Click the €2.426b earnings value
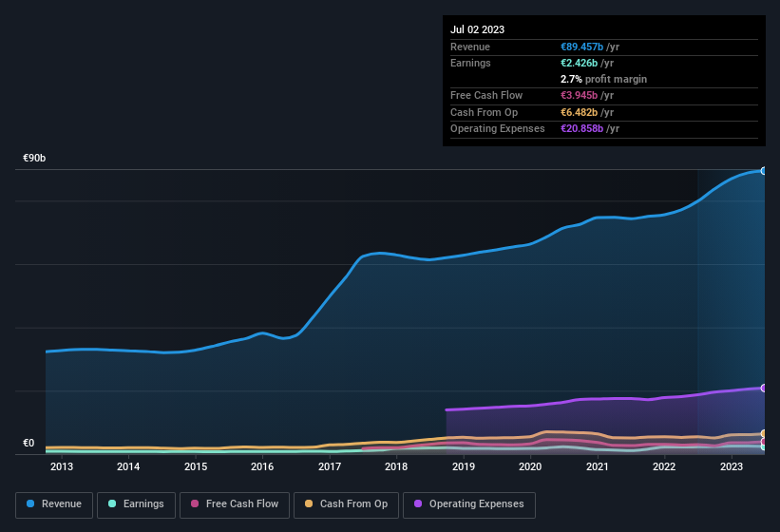The image size is (780, 532). tap(579, 63)
